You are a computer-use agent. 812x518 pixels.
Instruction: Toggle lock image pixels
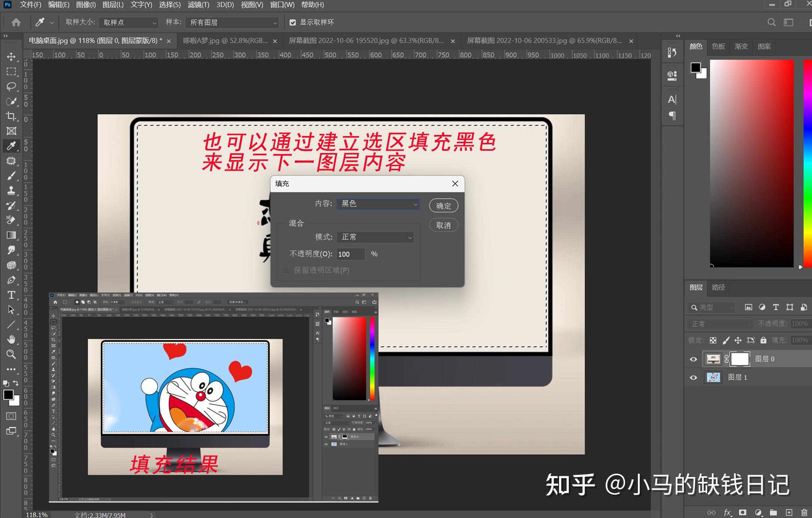pos(726,340)
